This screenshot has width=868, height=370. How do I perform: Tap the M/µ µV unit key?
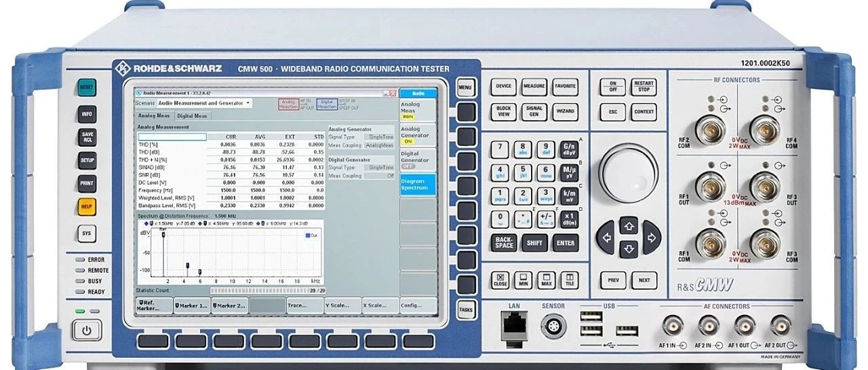[568, 172]
